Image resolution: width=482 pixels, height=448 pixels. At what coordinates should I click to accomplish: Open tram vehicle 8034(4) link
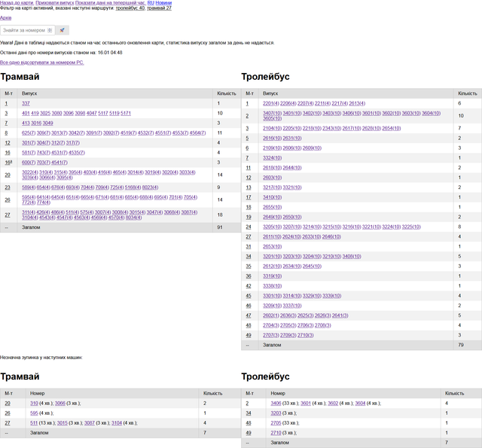click(134, 218)
